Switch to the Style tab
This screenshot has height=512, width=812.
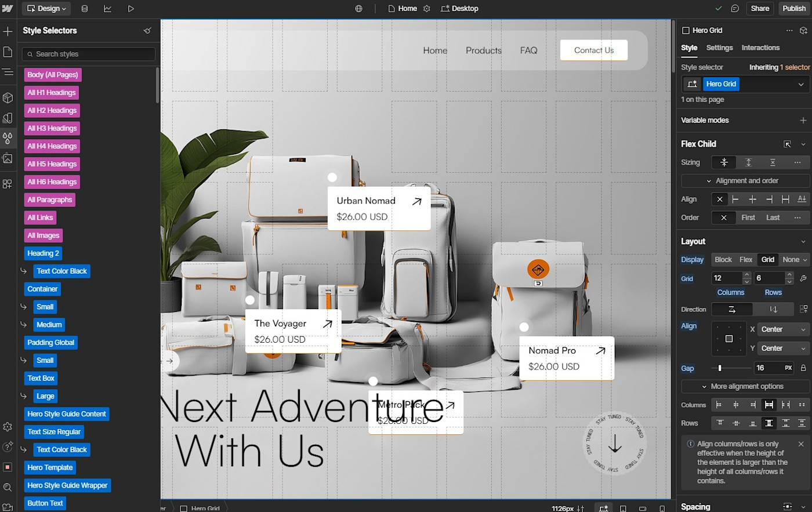point(689,48)
